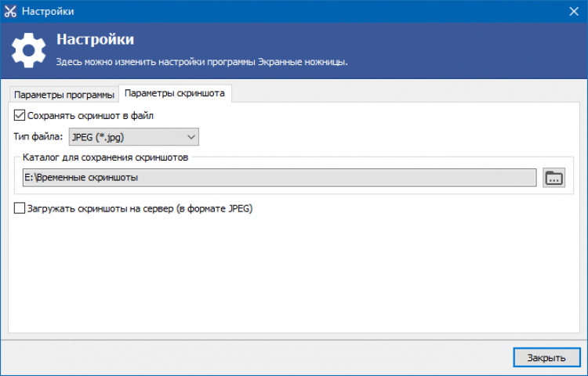This screenshot has width=588, height=376.
Task: Click the file type dropdown arrow
Action: pos(191,138)
